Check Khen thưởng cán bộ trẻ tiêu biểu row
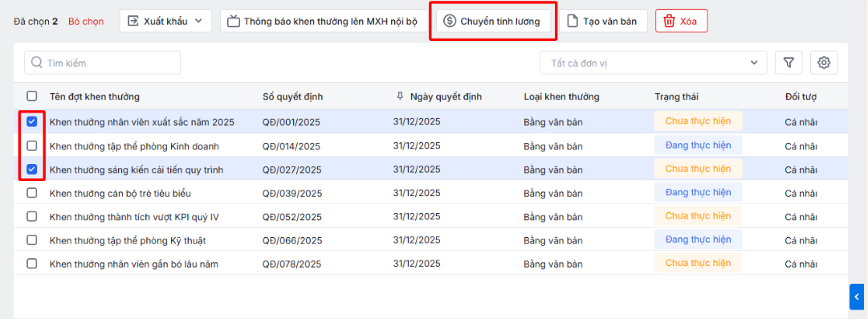The image size is (868, 320). point(32,192)
